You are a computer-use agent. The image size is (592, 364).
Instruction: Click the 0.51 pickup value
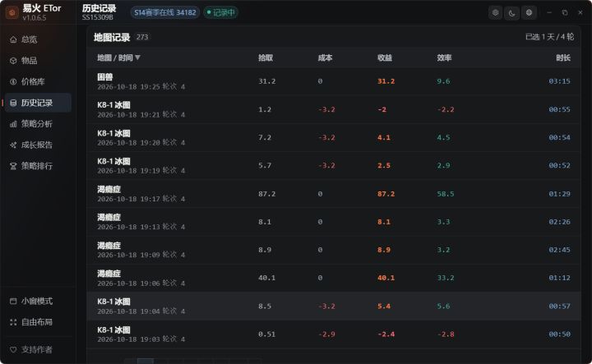point(267,334)
